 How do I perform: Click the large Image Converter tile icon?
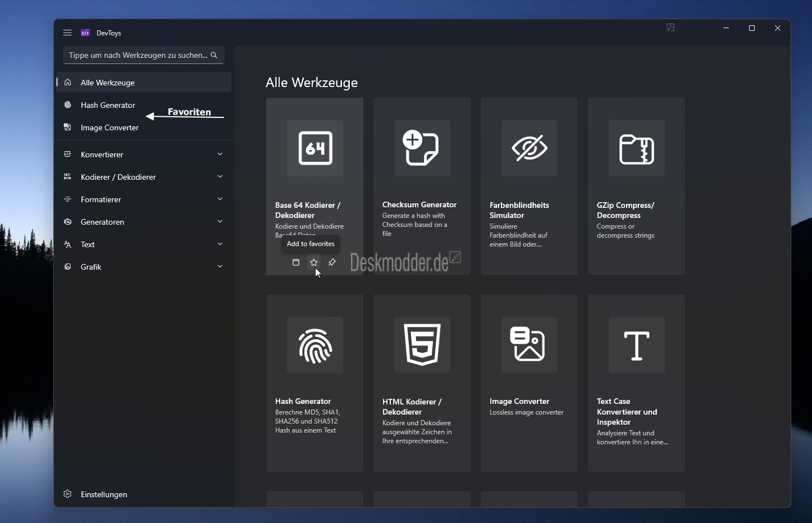click(x=530, y=345)
